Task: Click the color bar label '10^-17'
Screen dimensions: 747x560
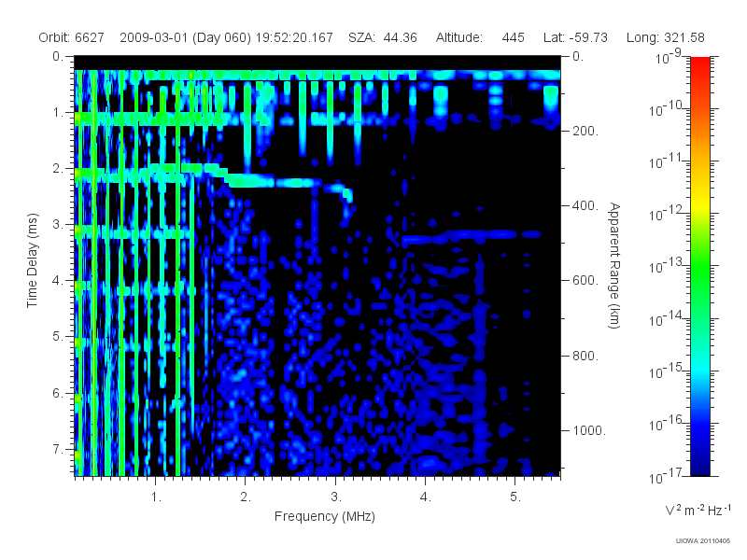Action: (666, 475)
